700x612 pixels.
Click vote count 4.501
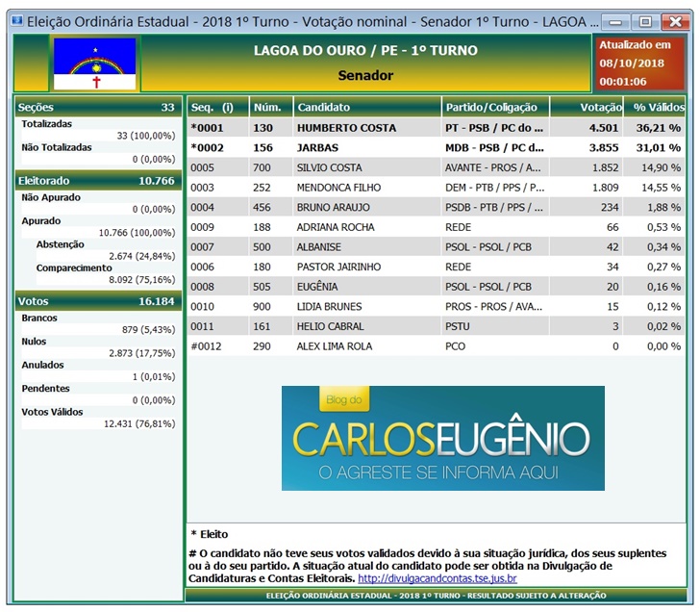604,128
